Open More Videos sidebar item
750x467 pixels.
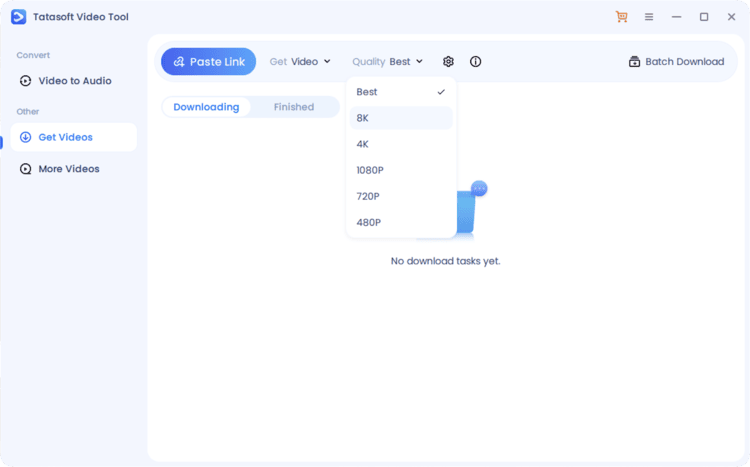tap(74, 169)
